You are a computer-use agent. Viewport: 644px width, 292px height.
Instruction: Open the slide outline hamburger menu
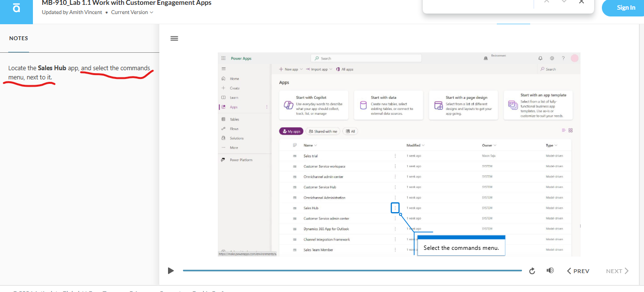coord(174,38)
